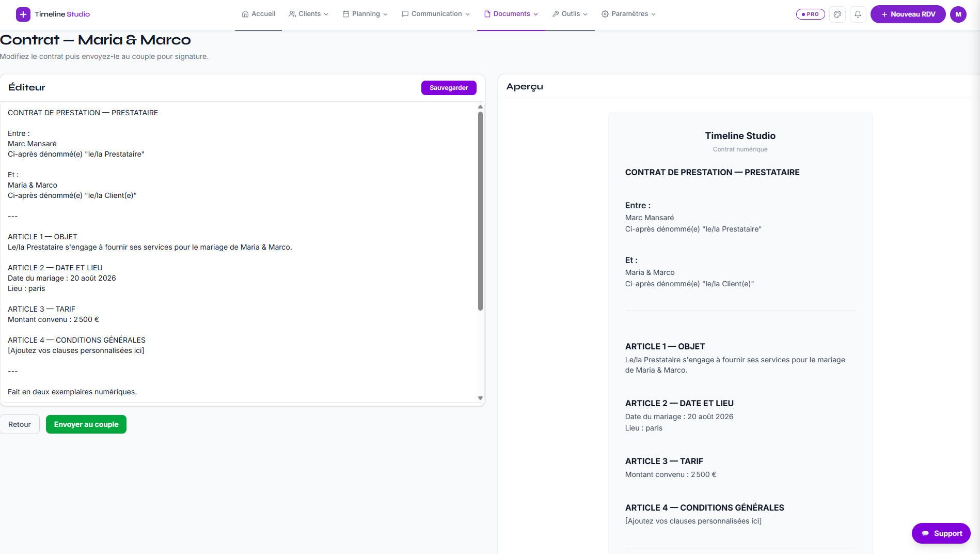
Task: Open the Outils menu
Action: (570, 14)
